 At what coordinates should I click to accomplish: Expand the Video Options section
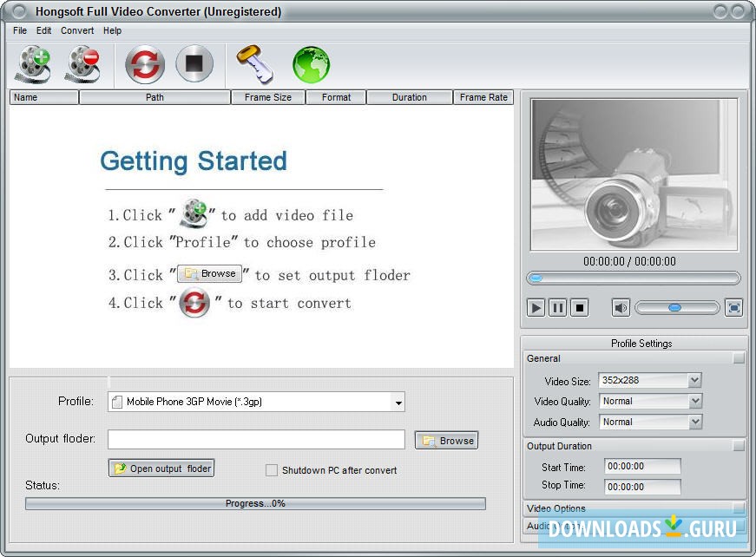pyautogui.click(x=737, y=508)
